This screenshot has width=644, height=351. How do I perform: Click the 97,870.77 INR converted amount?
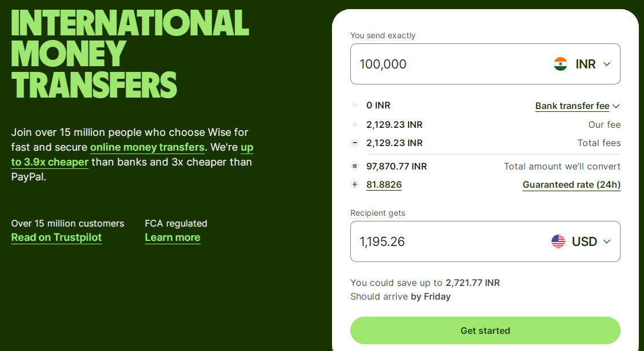(x=397, y=167)
